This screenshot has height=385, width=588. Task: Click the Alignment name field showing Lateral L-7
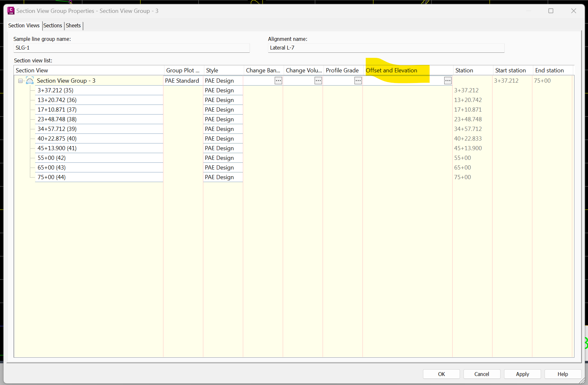[x=386, y=48]
